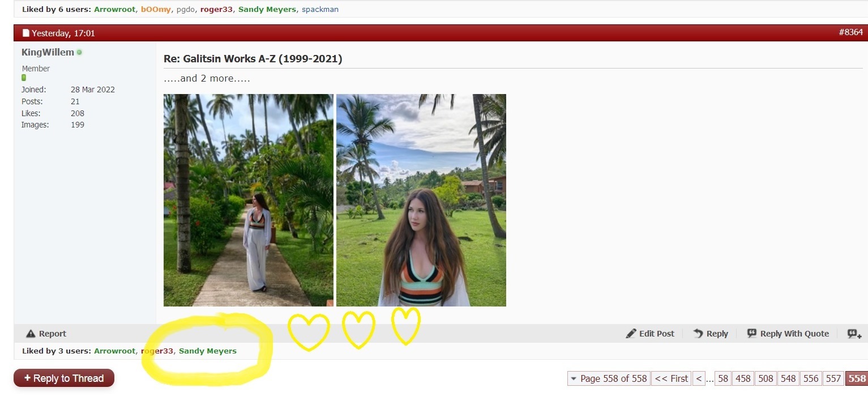Go to page 548
The width and height of the screenshot is (868, 396).
[788, 378]
